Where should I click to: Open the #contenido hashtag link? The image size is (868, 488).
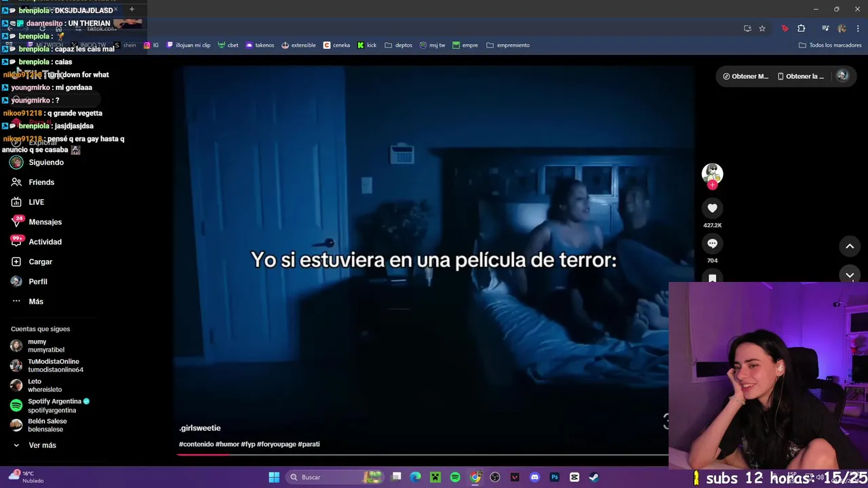196,444
